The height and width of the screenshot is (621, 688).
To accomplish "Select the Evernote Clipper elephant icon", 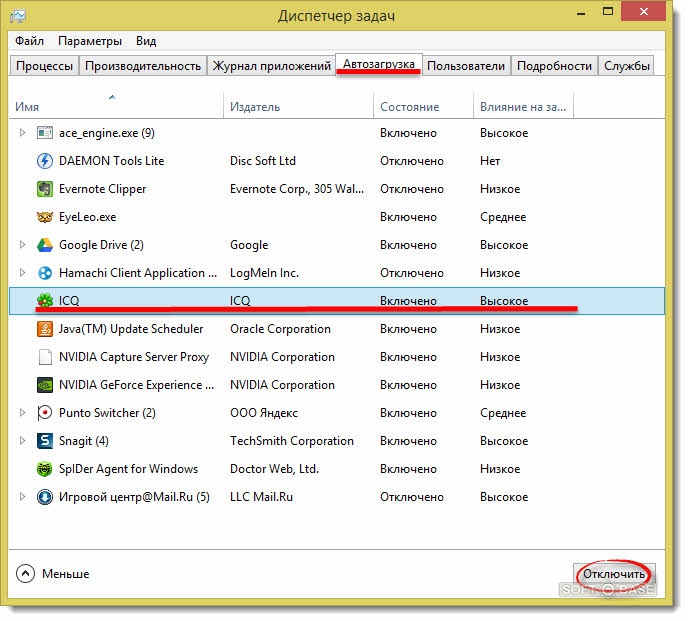I will click(x=44, y=189).
